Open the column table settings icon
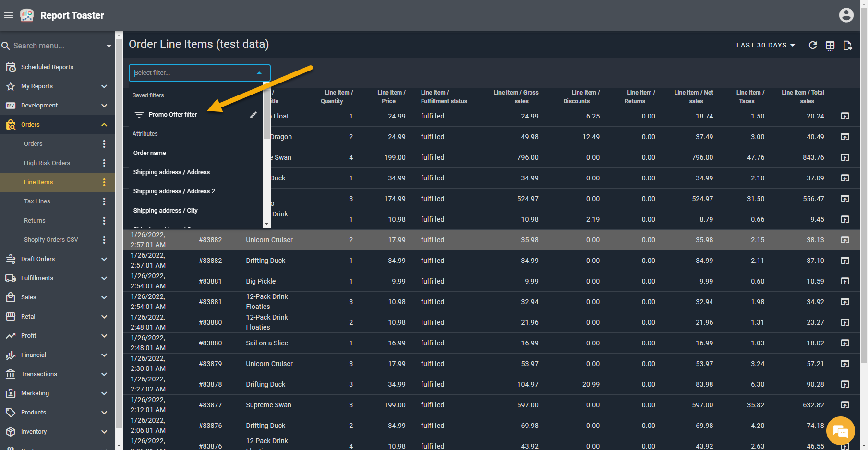The width and height of the screenshot is (868, 450). (830, 46)
